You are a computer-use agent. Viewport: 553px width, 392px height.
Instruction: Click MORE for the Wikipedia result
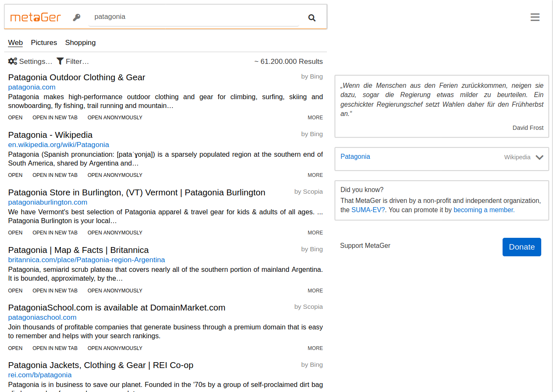(x=315, y=175)
